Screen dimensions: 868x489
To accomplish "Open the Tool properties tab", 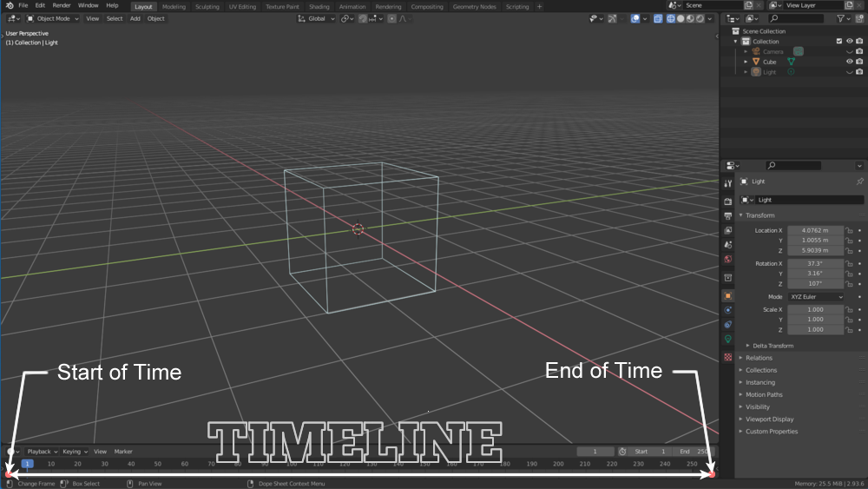I will click(728, 183).
